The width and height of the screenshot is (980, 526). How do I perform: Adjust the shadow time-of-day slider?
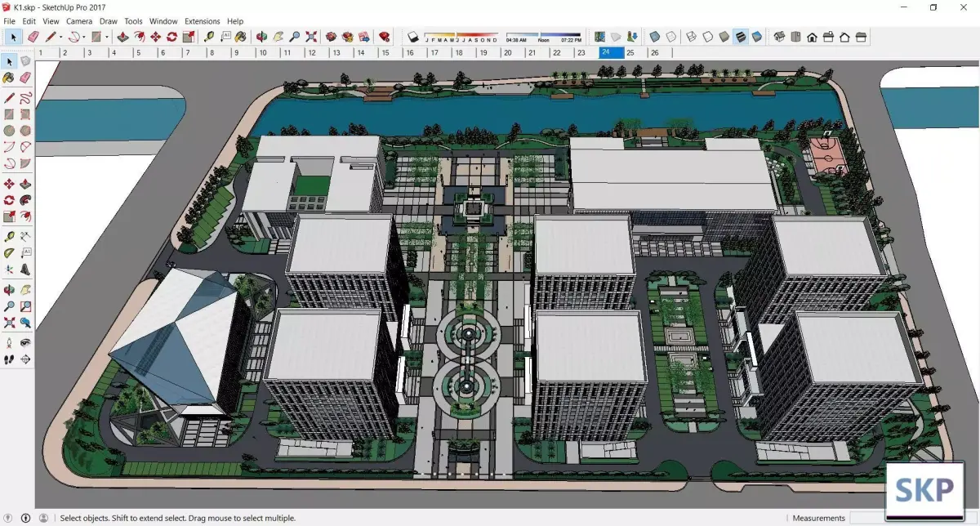pos(544,36)
